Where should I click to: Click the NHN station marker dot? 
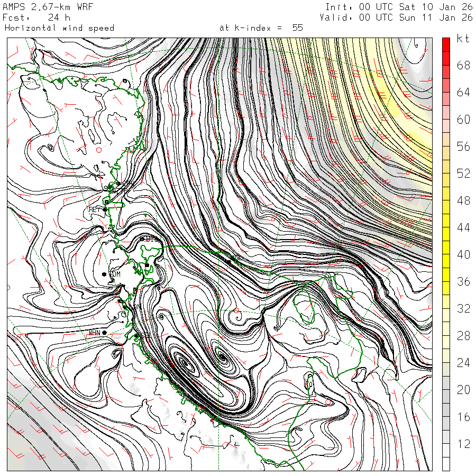[104, 333]
